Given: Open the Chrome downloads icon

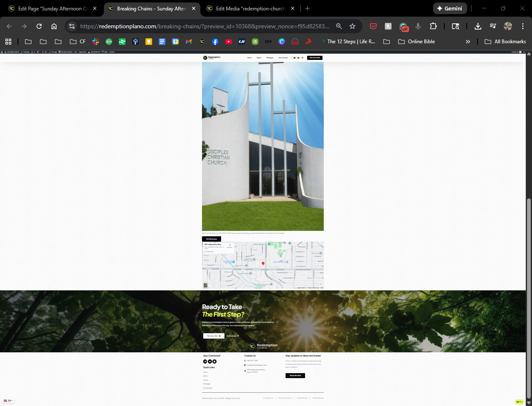Looking at the screenshot, I should [478, 26].
